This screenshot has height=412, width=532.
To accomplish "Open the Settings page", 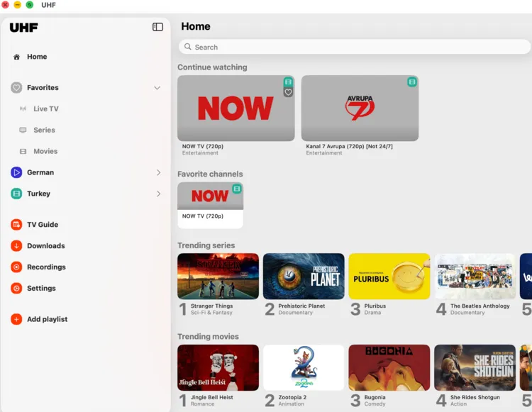I will pos(41,288).
